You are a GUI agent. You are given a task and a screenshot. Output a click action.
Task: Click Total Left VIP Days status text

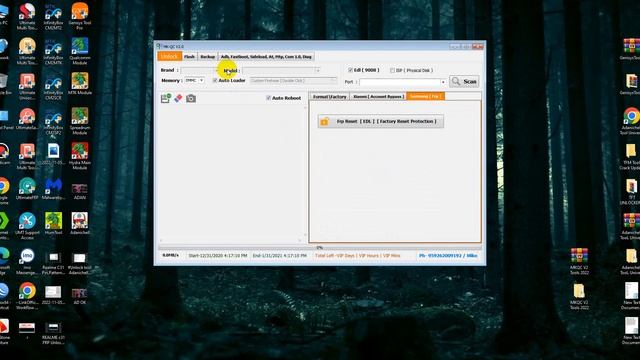click(358, 256)
